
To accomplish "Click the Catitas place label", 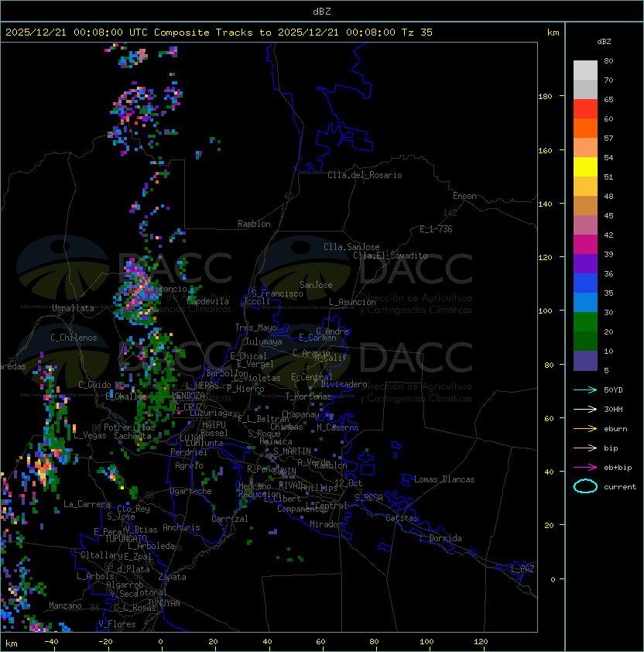I will click(x=402, y=518).
